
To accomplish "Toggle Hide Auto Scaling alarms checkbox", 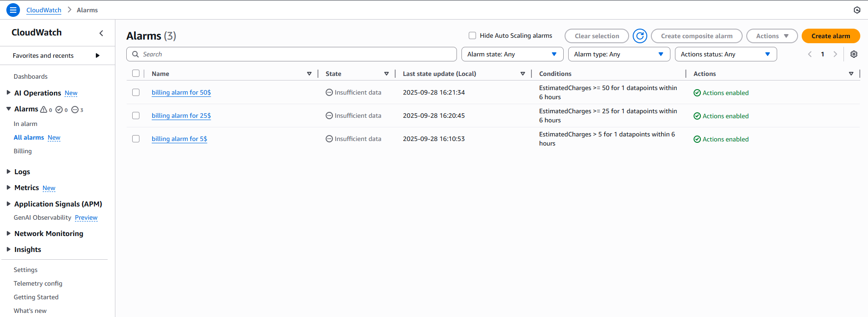I will click(472, 35).
